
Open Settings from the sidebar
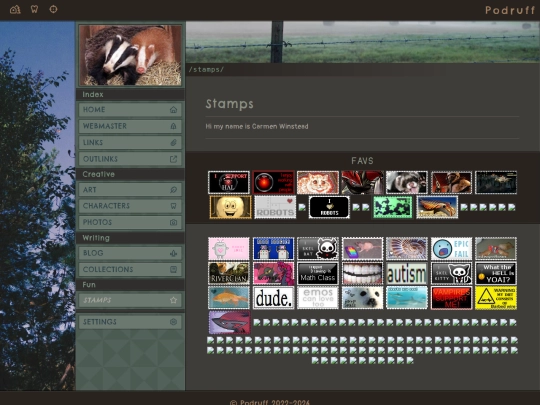click(130, 322)
